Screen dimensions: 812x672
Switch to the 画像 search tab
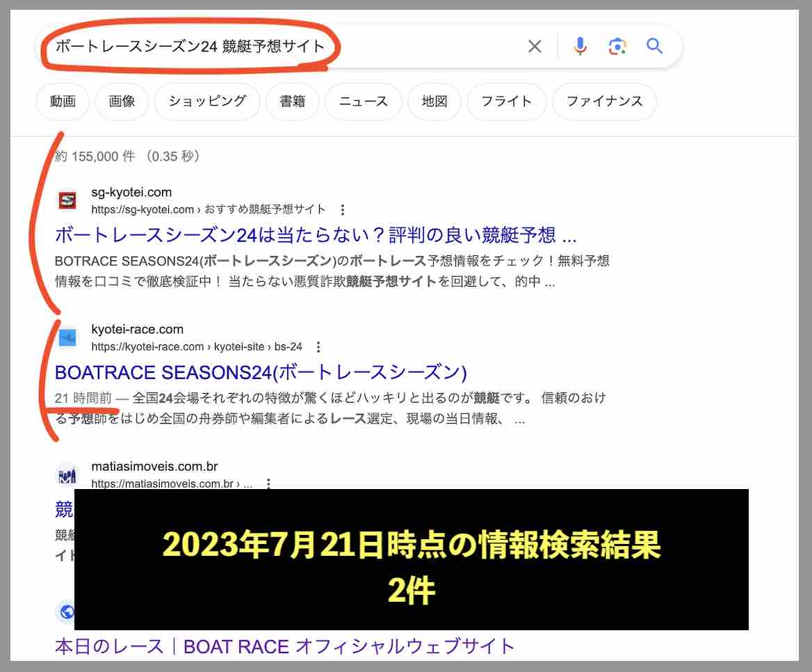[x=122, y=102]
